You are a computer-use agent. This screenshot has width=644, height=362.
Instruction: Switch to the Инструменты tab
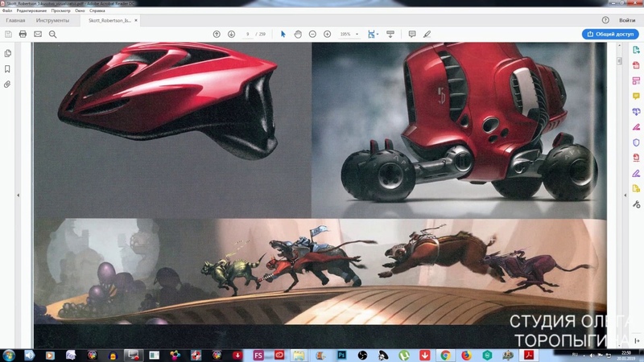52,20
